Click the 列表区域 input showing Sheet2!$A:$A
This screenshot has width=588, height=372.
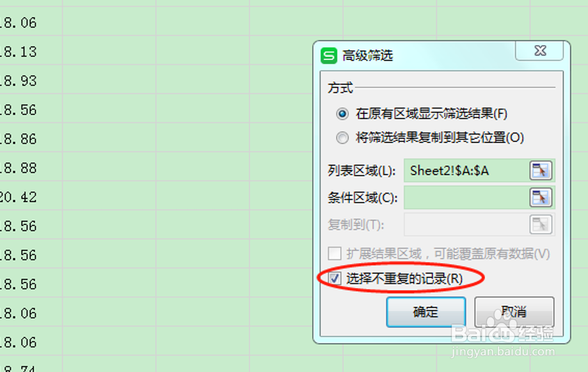coord(467,171)
